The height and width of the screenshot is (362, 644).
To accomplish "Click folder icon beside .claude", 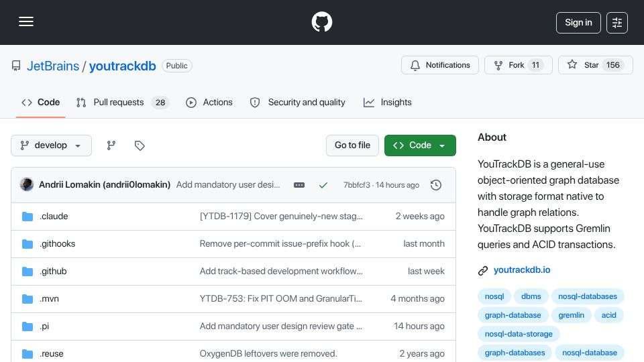I will [28, 217].
